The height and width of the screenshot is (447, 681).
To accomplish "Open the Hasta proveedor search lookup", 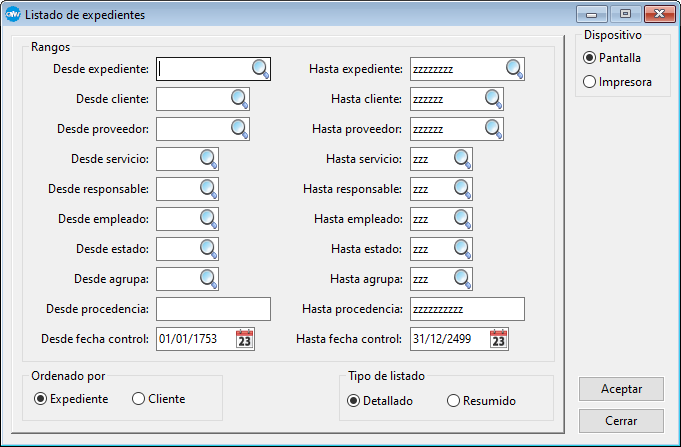I will [x=494, y=129].
